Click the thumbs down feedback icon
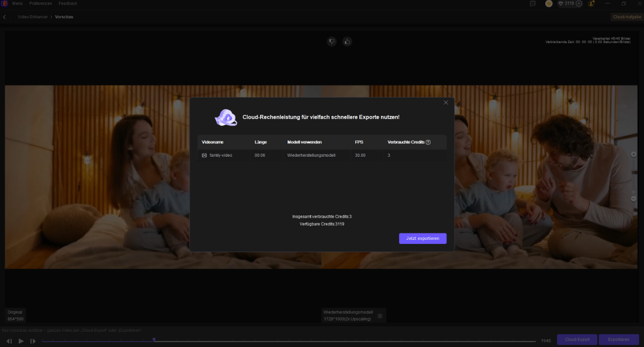Screen dimensions: 644x347 pyautogui.click(x=332, y=42)
